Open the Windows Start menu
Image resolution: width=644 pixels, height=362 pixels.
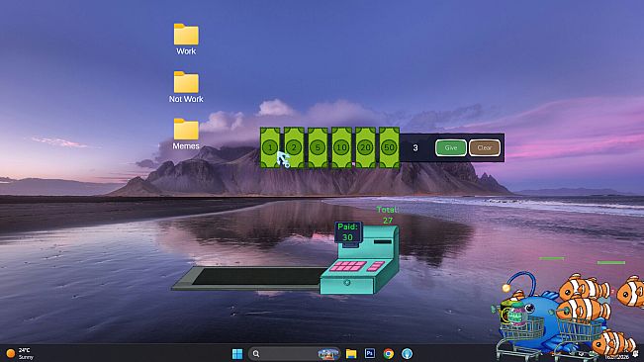pos(237,353)
